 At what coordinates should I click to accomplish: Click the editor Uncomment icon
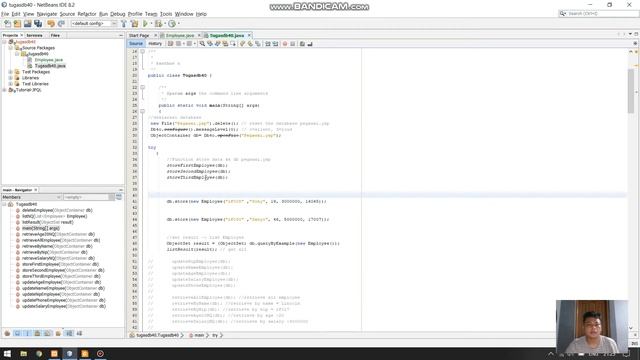coord(310,43)
